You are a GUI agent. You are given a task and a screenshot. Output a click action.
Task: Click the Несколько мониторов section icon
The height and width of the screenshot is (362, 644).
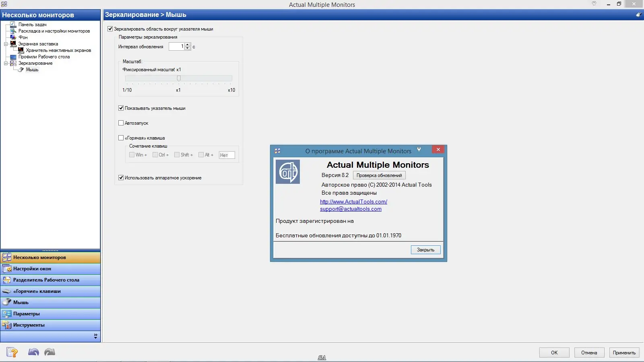click(7, 257)
